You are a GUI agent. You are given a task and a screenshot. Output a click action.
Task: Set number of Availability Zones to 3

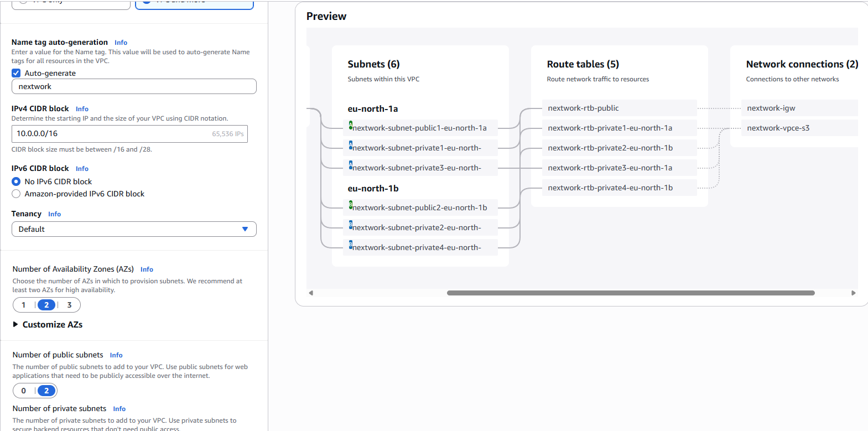(69, 305)
